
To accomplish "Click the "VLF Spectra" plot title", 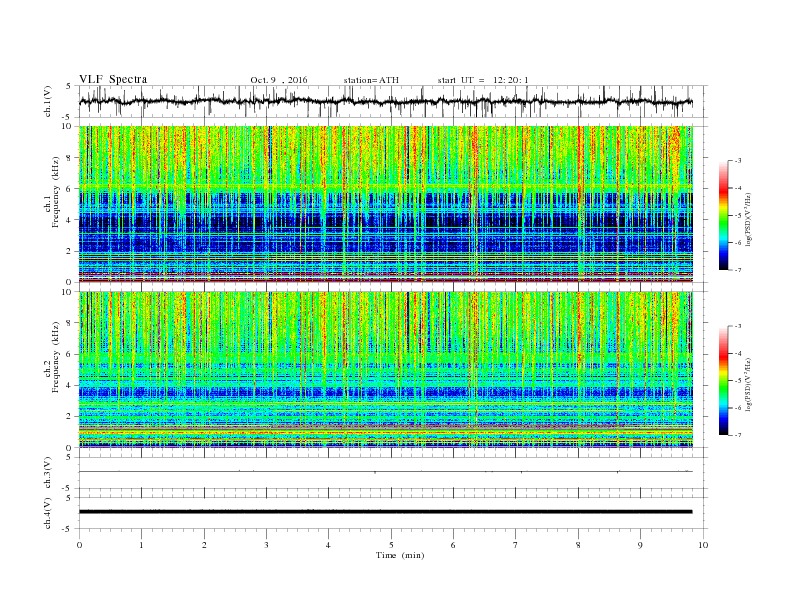I will pos(113,79).
